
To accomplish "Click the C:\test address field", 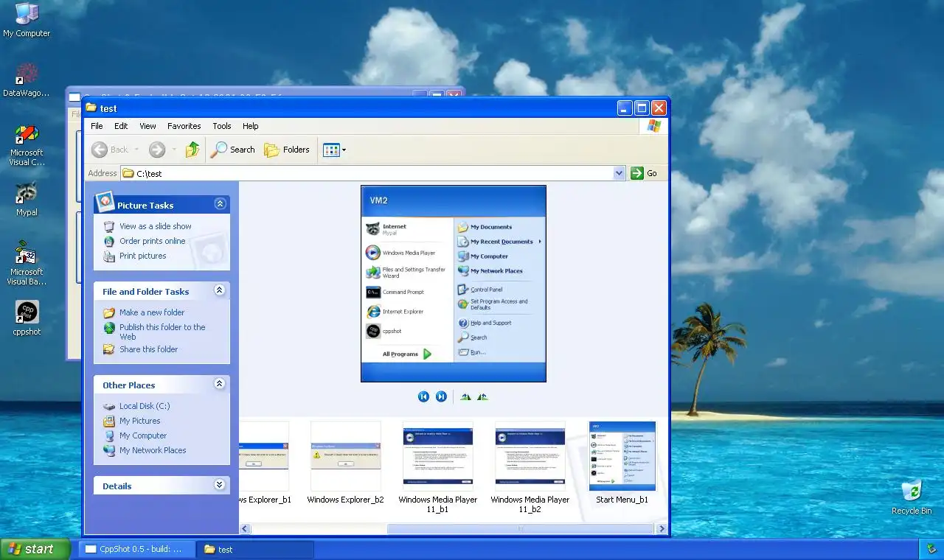I will [372, 173].
